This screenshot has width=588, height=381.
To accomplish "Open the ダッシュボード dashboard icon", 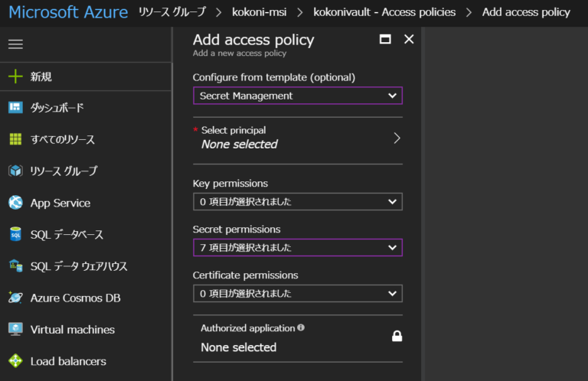I will 15,108.
